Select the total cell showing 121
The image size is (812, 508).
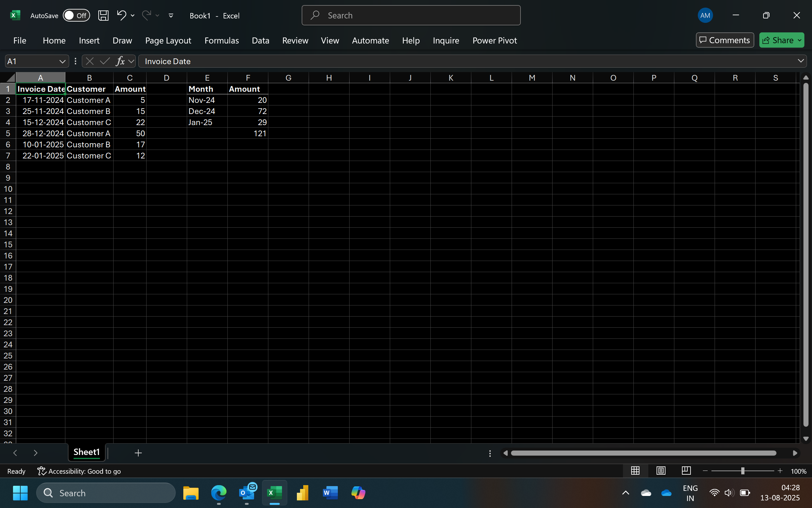point(248,133)
